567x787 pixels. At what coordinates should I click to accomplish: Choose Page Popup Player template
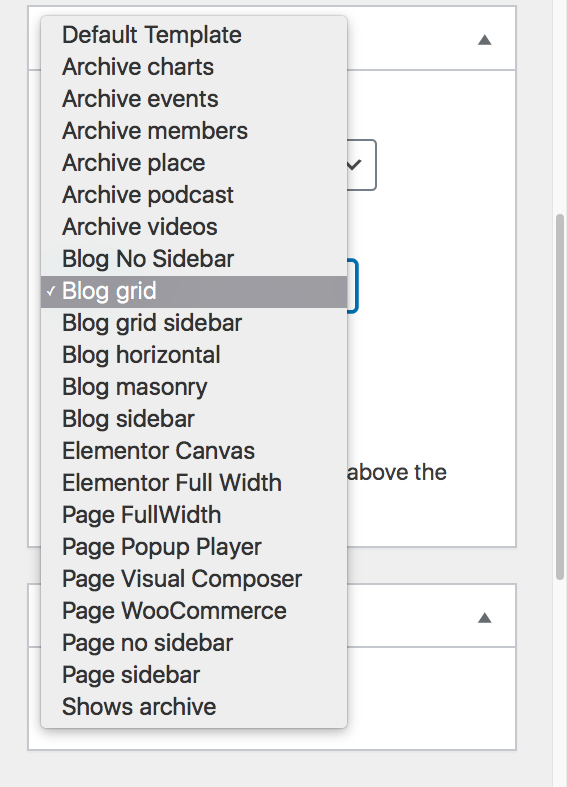point(194,547)
